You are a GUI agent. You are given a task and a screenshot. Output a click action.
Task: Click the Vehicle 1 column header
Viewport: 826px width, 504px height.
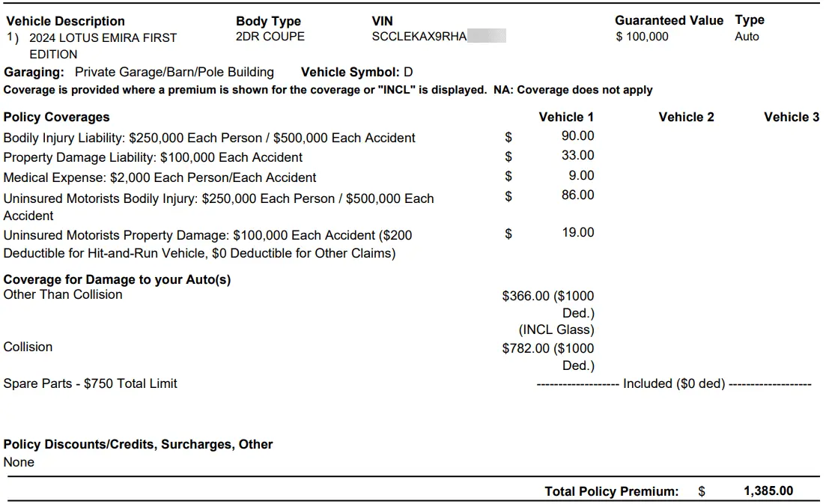[x=565, y=117]
